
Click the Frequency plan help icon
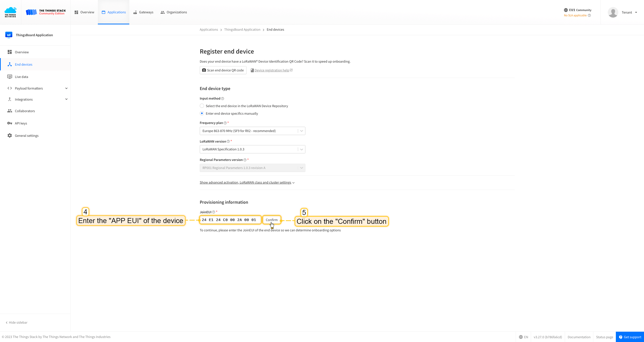225,123
